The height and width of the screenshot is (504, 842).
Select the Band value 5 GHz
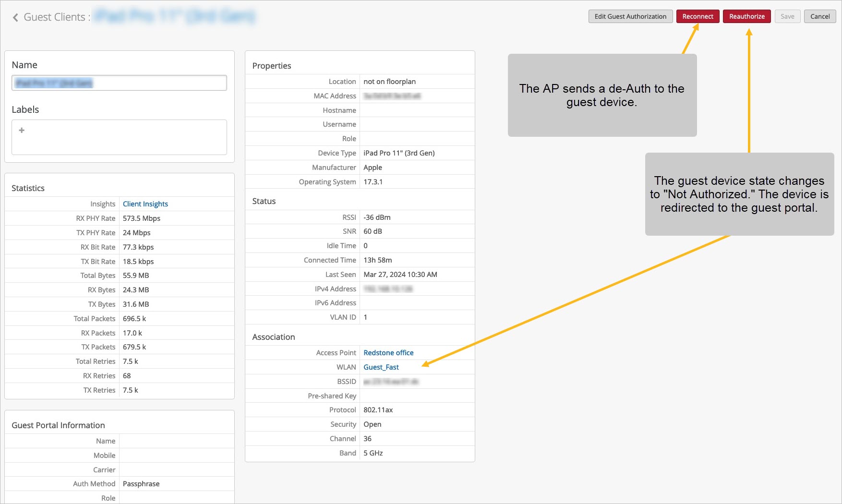pos(373,453)
